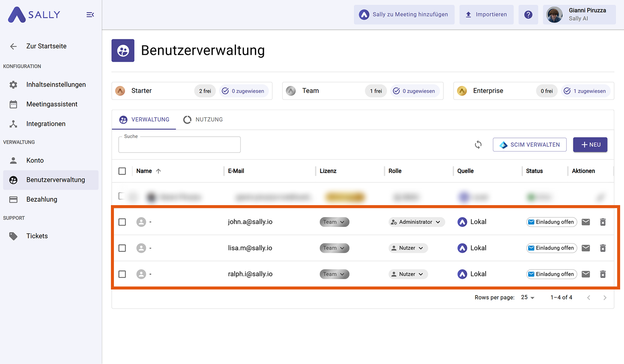This screenshot has height=364, width=624.
Task: Delete the user lisa.m@sally.io
Action: [x=603, y=248]
